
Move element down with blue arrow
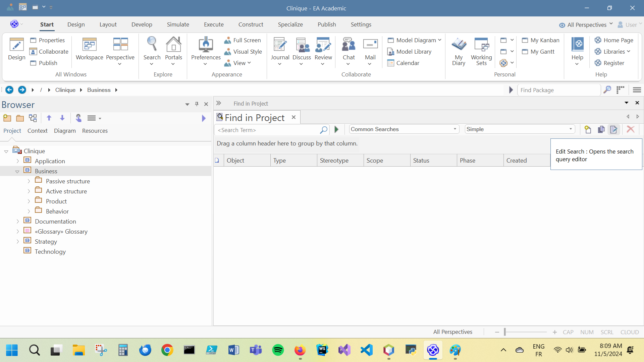[62, 118]
